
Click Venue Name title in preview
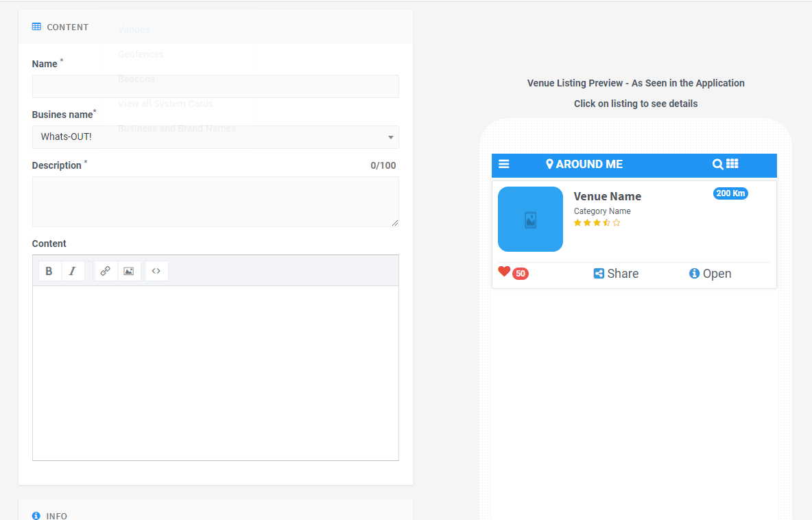608,196
